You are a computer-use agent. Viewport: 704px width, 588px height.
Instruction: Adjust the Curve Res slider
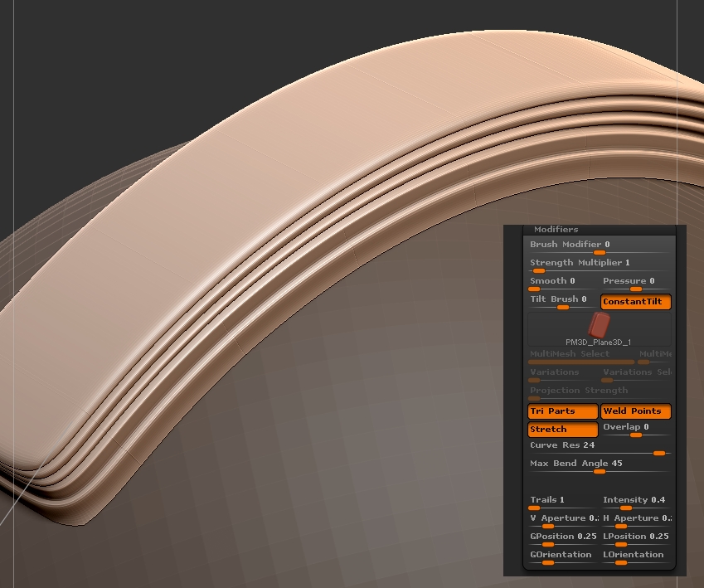[x=600, y=449]
